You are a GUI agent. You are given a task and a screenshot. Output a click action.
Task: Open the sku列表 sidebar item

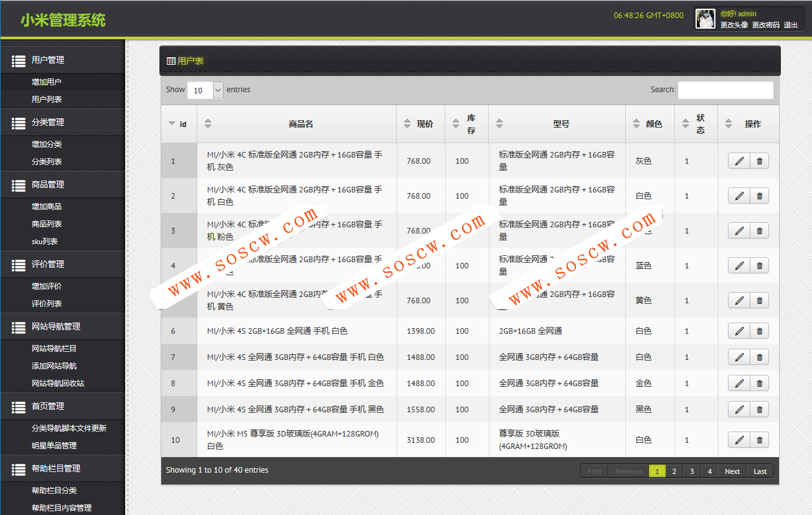tap(45, 242)
